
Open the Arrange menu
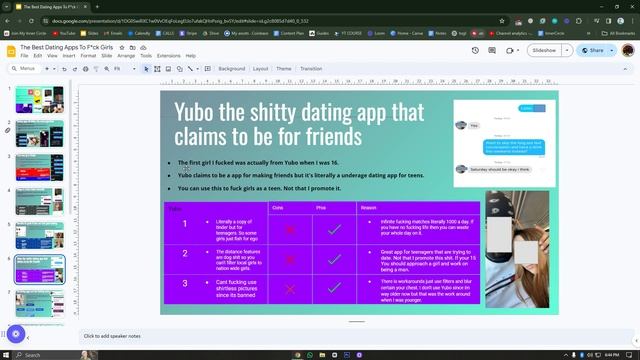126,56
